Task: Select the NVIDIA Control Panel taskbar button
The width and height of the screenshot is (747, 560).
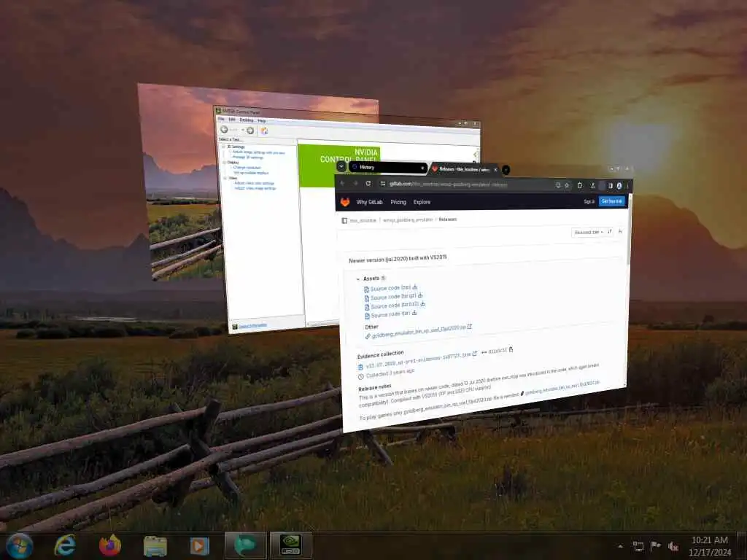Action: pyautogui.click(x=290, y=545)
